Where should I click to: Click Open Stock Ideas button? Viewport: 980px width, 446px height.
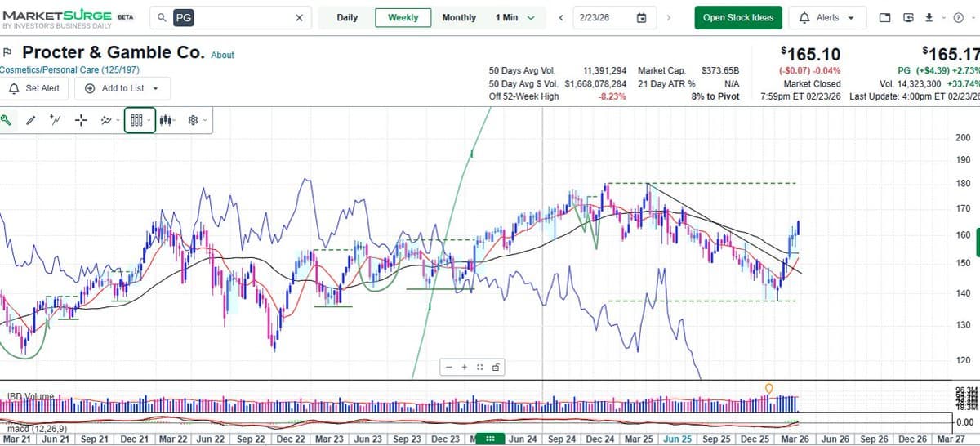pos(738,17)
